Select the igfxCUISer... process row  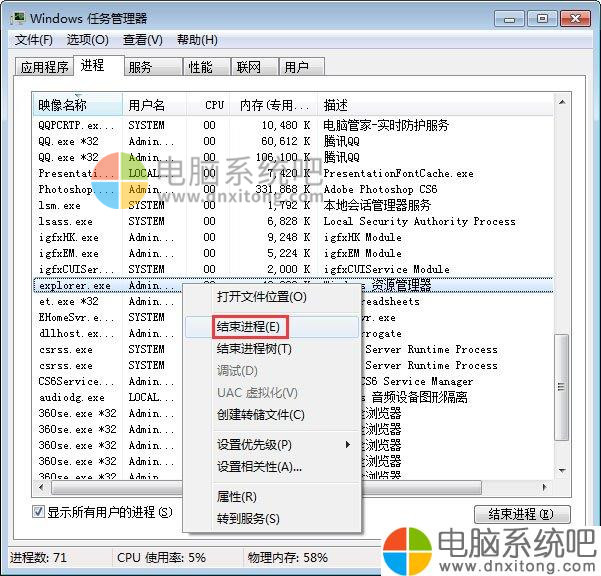[x=293, y=269]
